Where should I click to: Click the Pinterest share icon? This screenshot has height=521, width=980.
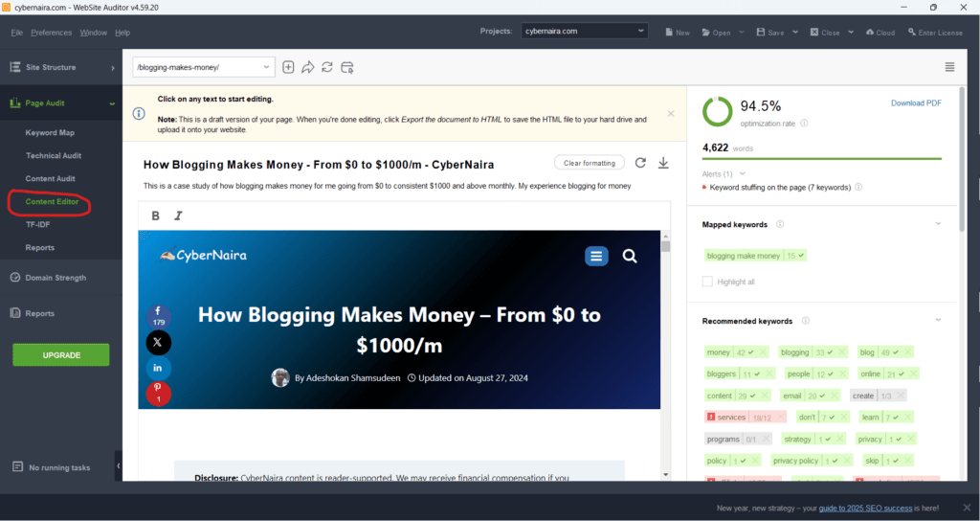(x=158, y=394)
